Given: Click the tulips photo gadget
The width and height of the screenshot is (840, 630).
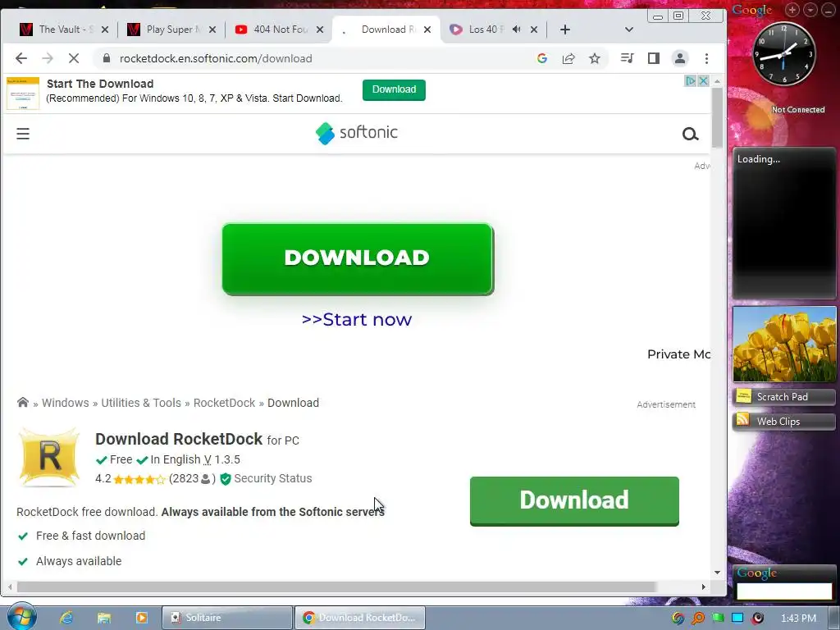Looking at the screenshot, I should pyautogui.click(x=784, y=344).
